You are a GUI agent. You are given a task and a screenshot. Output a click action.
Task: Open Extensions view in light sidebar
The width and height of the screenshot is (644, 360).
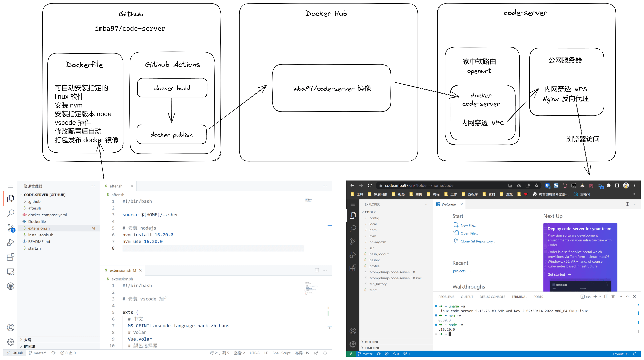11,257
